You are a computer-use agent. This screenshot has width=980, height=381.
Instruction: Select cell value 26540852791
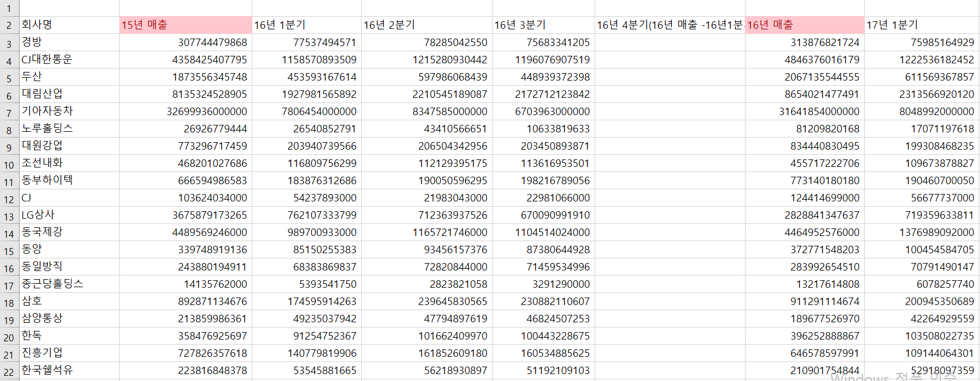click(307, 128)
